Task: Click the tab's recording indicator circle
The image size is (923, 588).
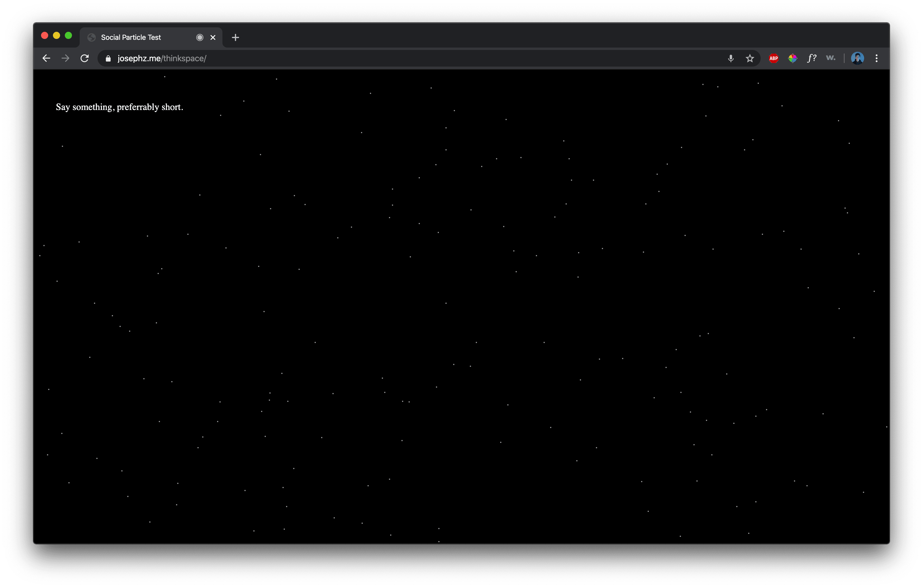Action: pos(200,37)
